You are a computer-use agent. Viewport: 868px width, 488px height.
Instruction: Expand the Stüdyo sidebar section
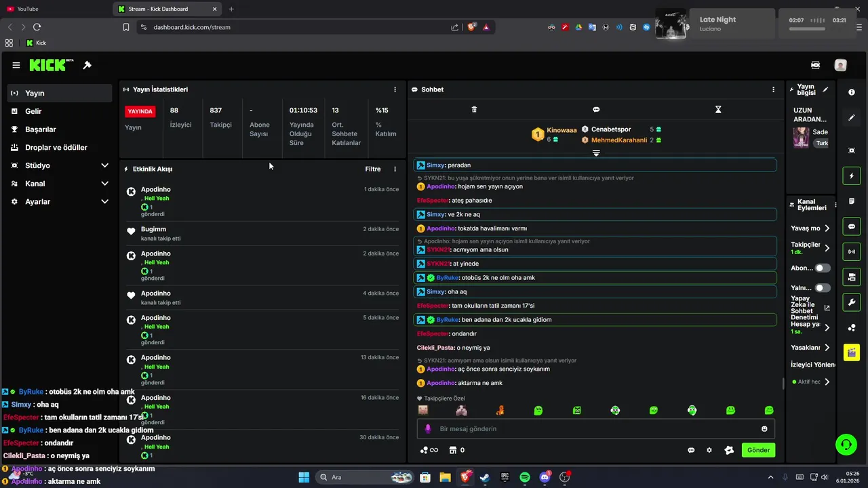60,165
